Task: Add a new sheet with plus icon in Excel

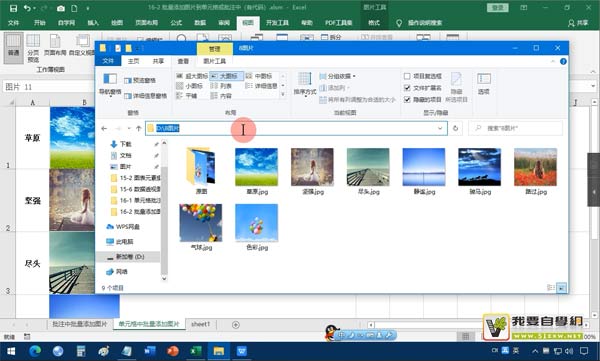Action: pos(236,325)
